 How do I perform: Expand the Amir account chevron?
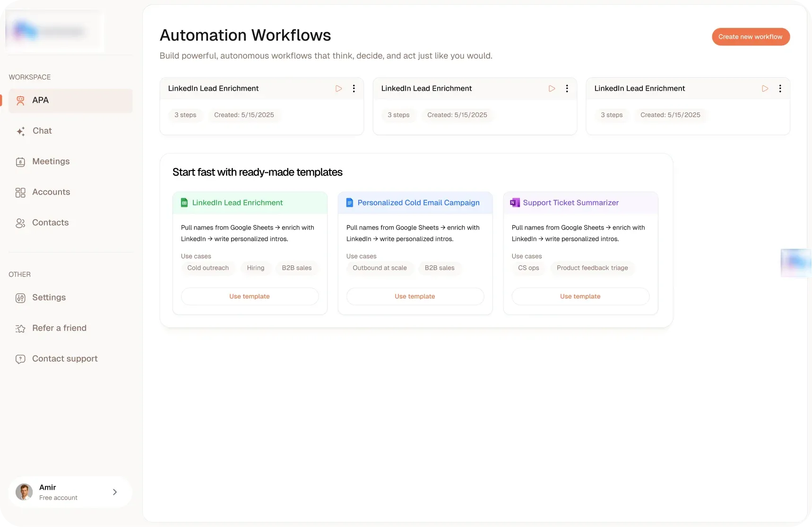pyautogui.click(x=115, y=492)
